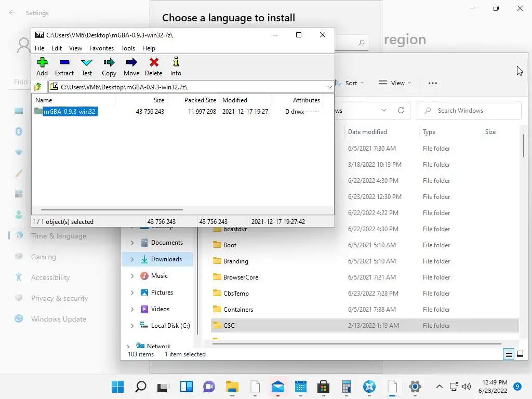
Task: Expand the Pictures tree node
Action: pos(132,292)
